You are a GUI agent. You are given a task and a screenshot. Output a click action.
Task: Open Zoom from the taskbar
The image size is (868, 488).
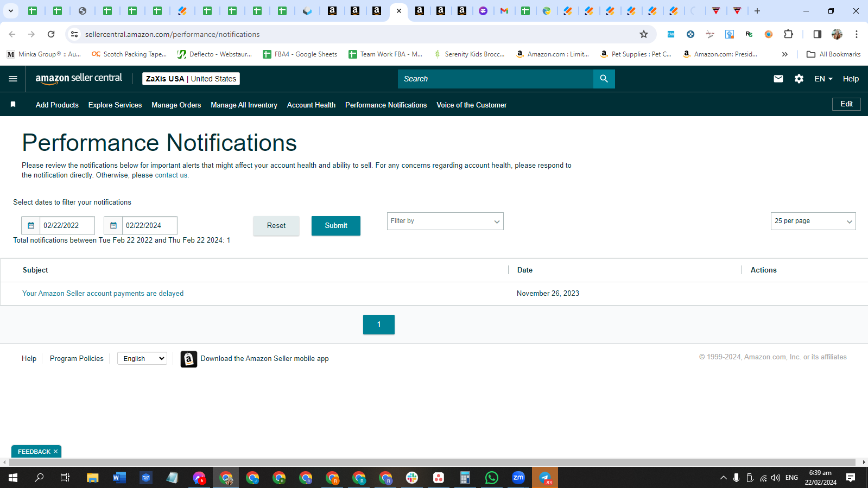click(518, 478)
